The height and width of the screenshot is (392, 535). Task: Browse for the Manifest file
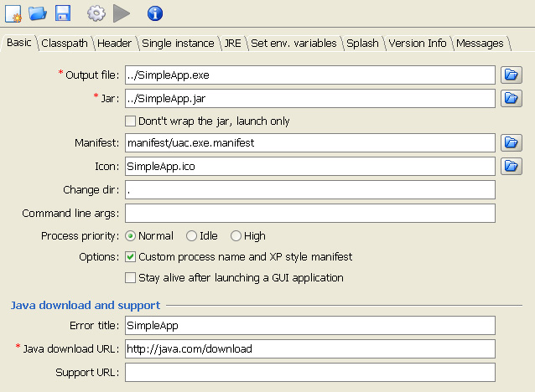[511, 143]
